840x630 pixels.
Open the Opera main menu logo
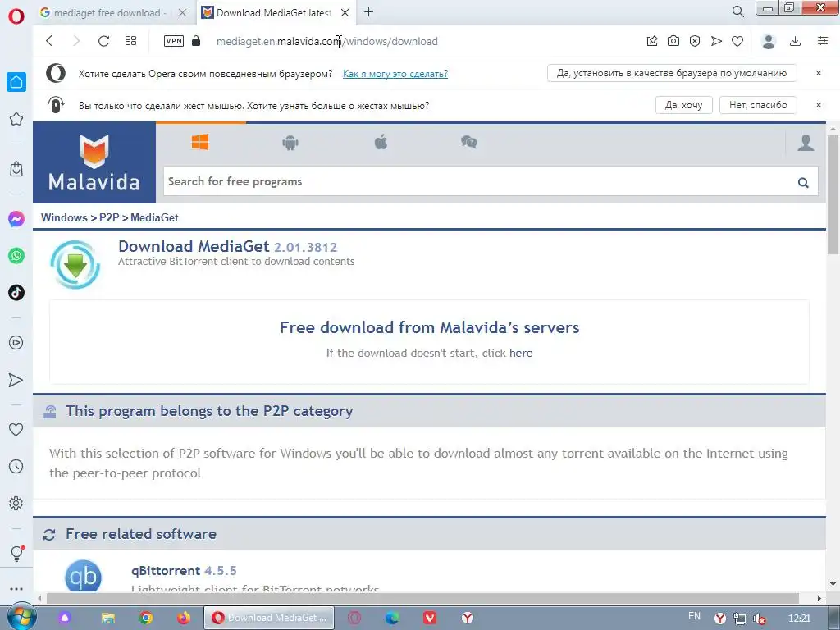pos(16,16)
